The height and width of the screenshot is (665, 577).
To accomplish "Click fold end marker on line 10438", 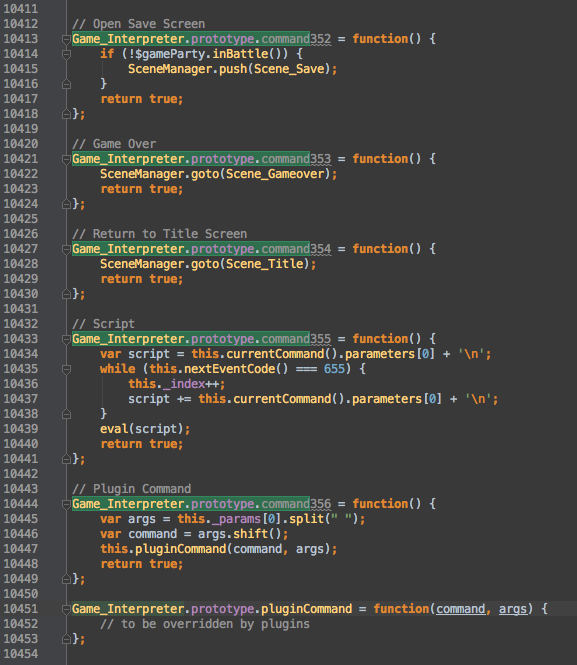I will [x=66, y=414].
